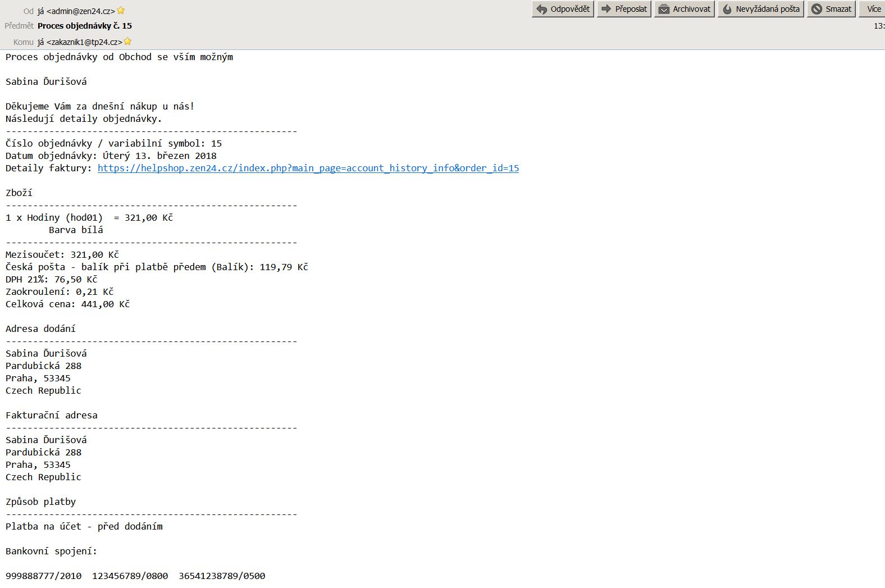The width and height of the screenshot is (885, 588).
Task: Archive the message using Archivovat
Action: (x=685, y=9)
